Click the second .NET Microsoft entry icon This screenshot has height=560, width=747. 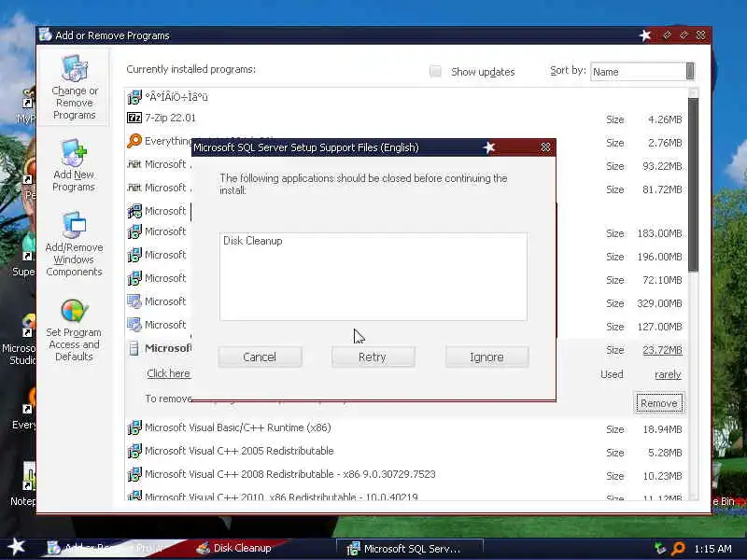[134, 188]
